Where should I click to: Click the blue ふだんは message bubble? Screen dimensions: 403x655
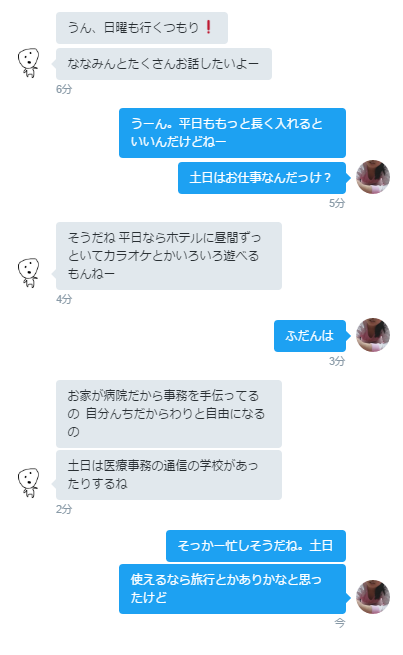310,336
